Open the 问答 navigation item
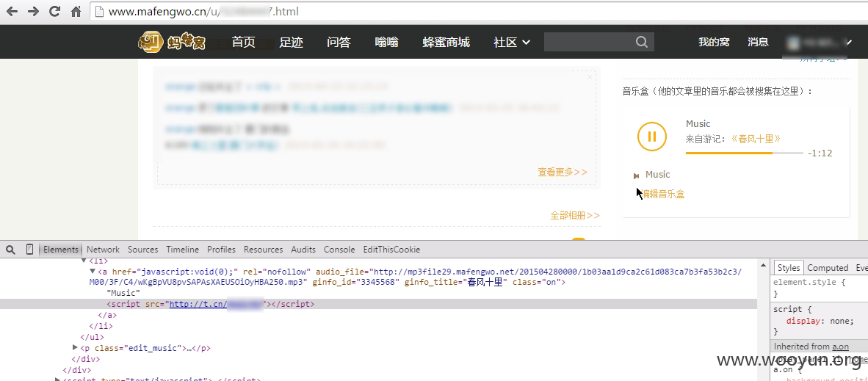Image resolution: width=868 pixels, height=381 pixels. (x=339, y=42)
